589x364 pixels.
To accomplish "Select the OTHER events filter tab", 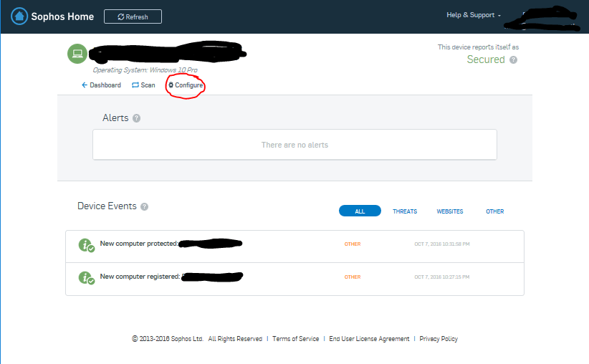I will point(494,211).
